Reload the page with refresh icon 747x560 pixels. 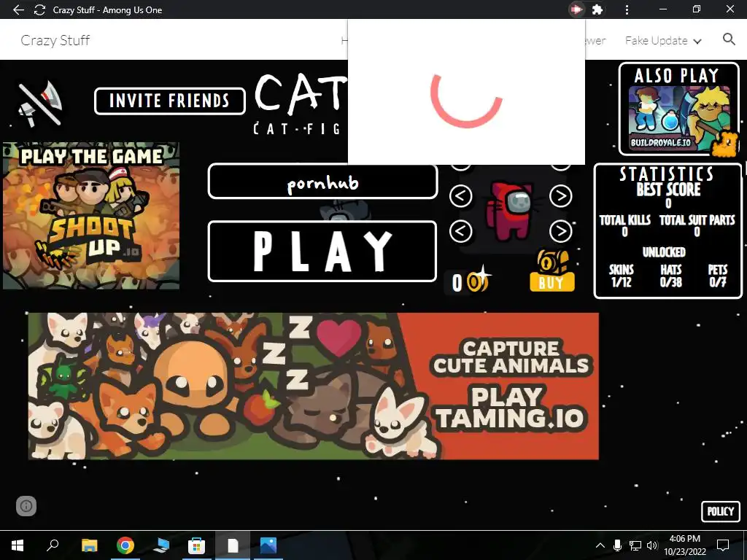[39, 9]
